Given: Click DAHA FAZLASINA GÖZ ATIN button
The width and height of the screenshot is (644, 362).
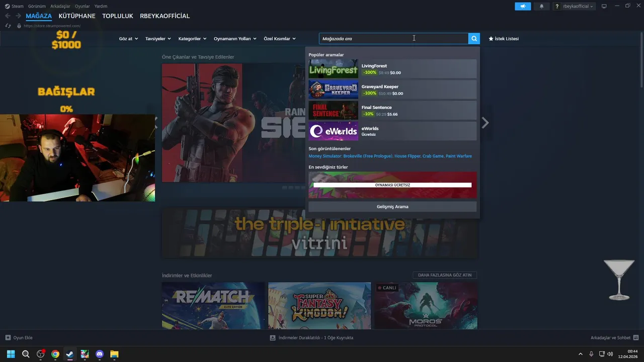Looking at the screenshot, I should click(x=445, y=275).
